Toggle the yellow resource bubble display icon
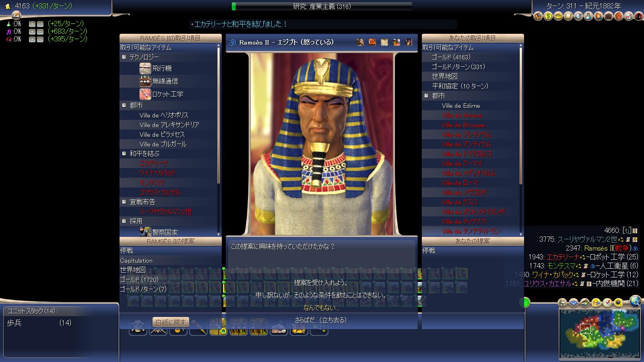This screenshot has width=644, height=362. 597,303
